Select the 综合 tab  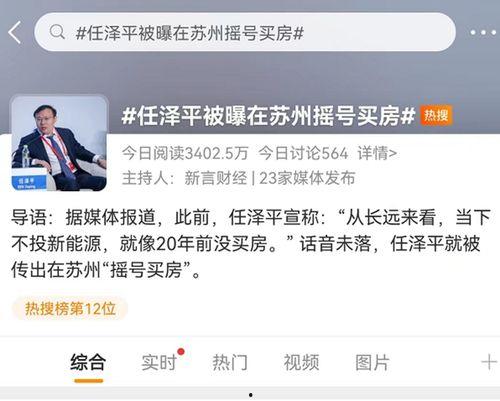[x=88, y=362]
